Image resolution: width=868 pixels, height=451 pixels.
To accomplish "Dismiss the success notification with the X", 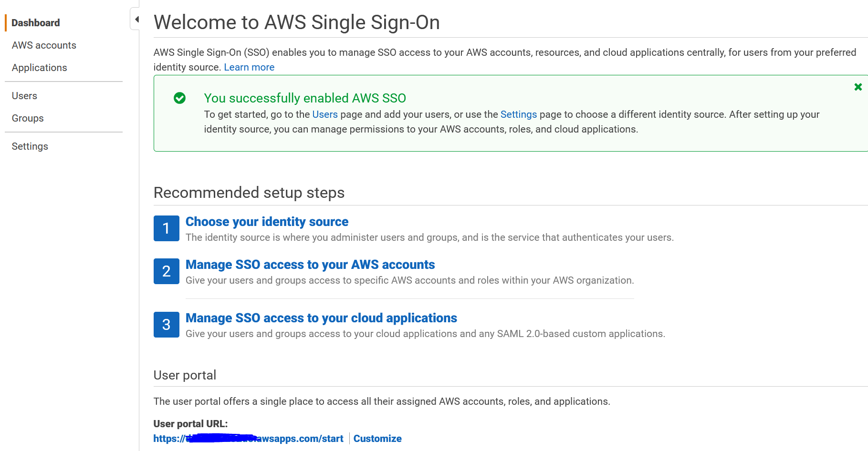I will [x=858, y=87].
